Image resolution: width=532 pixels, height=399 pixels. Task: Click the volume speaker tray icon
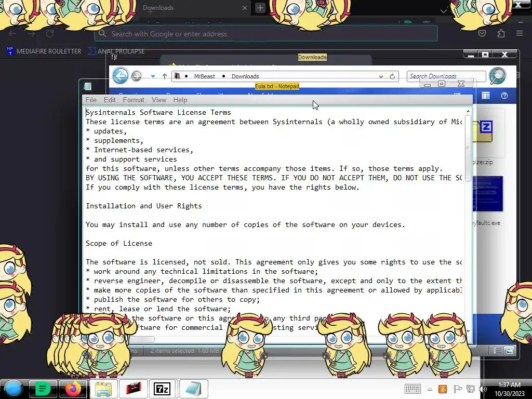tap(483, 389)
